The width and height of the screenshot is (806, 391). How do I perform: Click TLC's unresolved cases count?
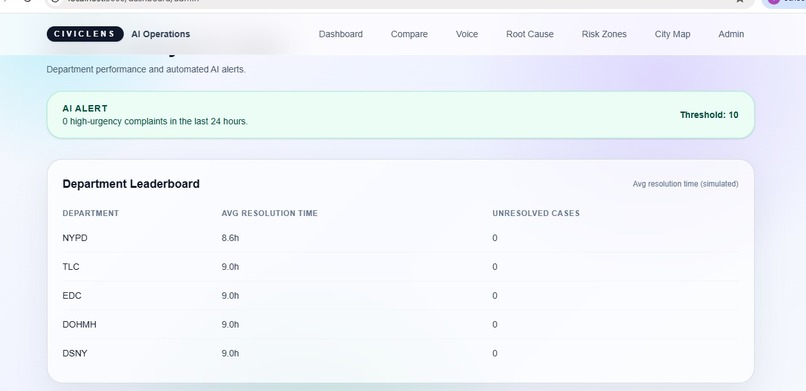(494, 267)
